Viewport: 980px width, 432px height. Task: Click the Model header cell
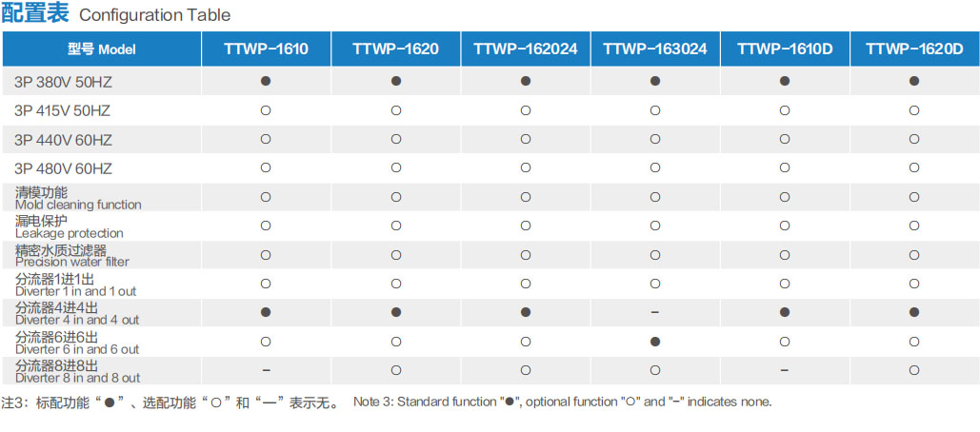click(101, 49)
